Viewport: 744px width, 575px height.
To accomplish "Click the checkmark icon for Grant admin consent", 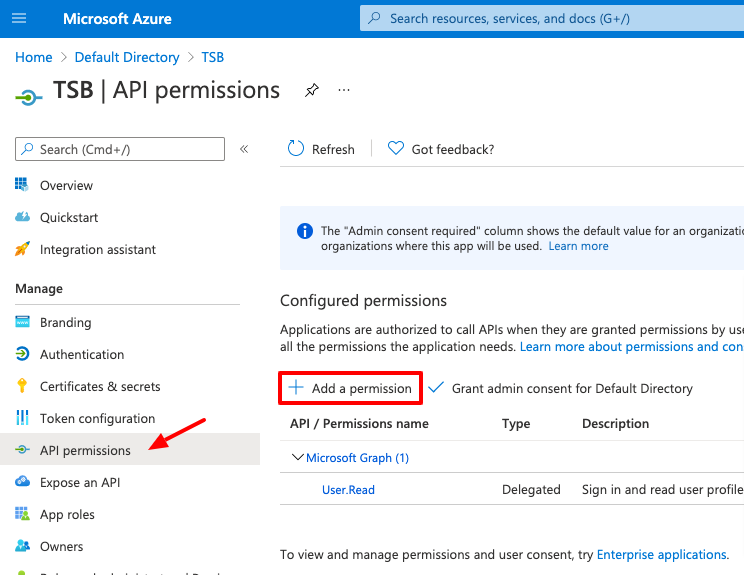I will (x=436, y=388).
